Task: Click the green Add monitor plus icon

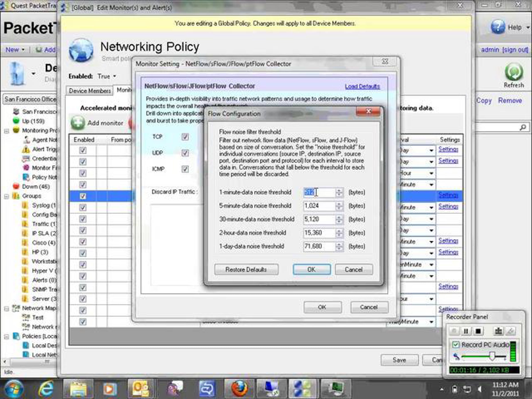Action: tap(78, 123)
